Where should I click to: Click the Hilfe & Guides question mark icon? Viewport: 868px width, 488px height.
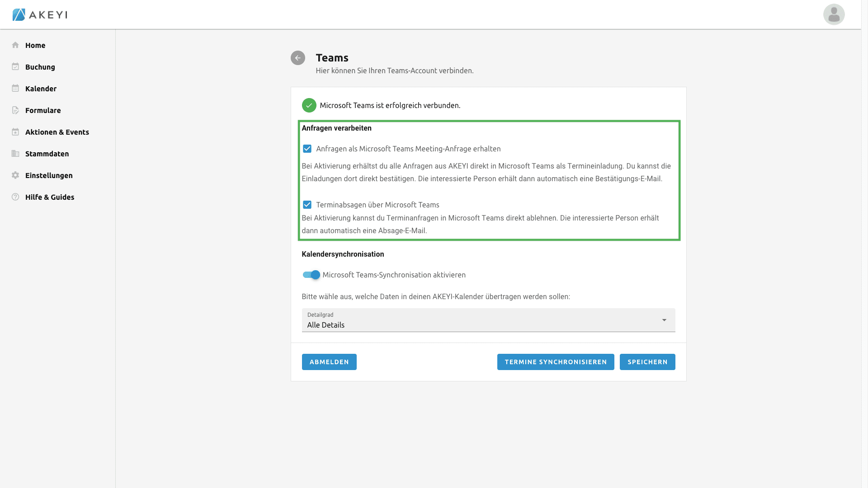tap(15, 197)
